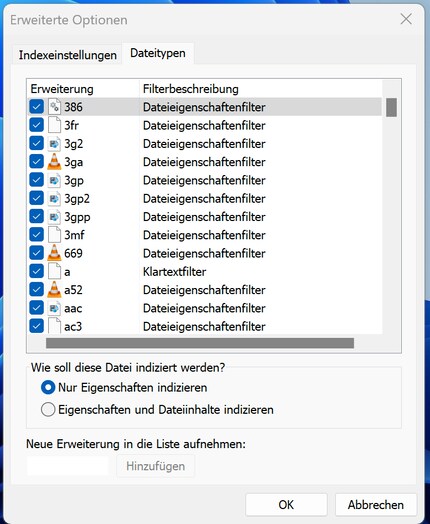The width and height of the screenshot is (430, 524).
Task: Click the VLC cone icon for 669
Action: coord(54,253)
